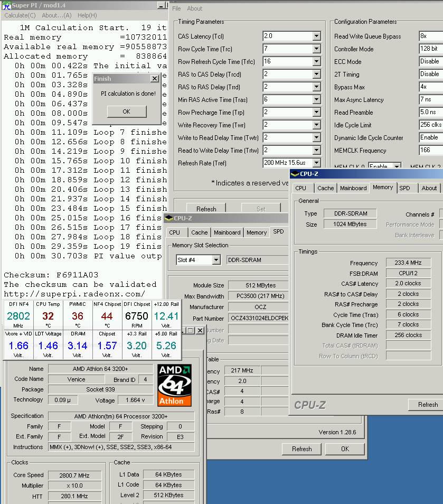Screen dimensions: 443x504
Task: Switch to CPU tab in front CPU-Z
Action: click(300, 188)
